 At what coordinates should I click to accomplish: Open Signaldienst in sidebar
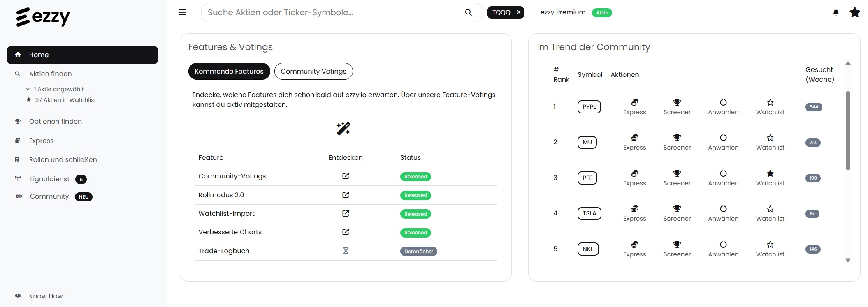click(49, 179)
